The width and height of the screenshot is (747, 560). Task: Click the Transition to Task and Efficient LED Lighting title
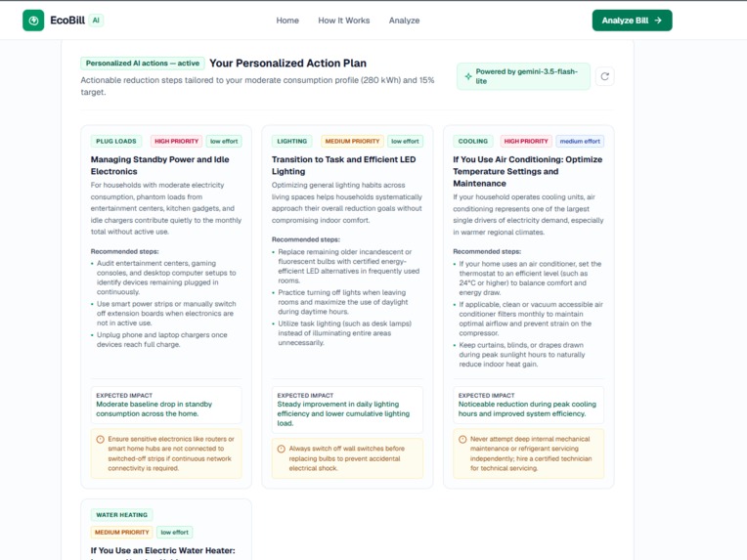(343, 165)
